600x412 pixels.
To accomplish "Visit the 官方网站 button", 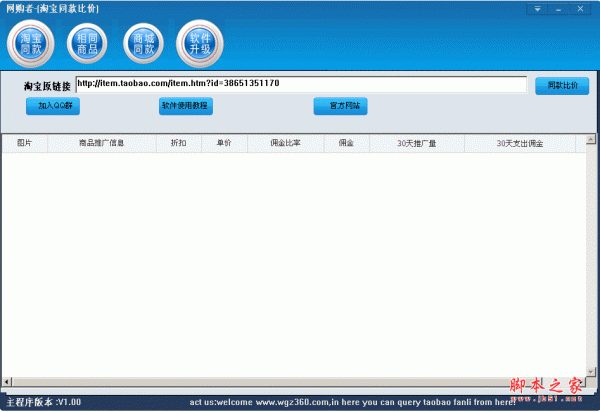I will coord(341,106).
